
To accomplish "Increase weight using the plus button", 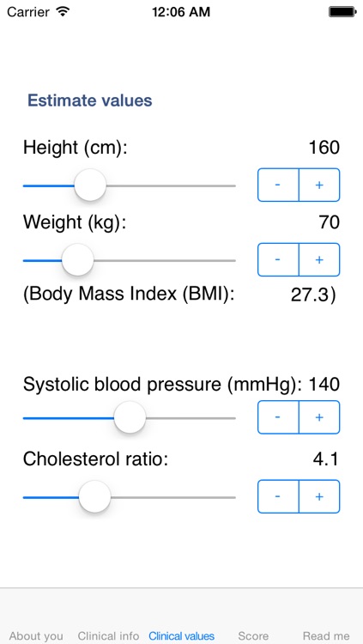I will 319,259.
